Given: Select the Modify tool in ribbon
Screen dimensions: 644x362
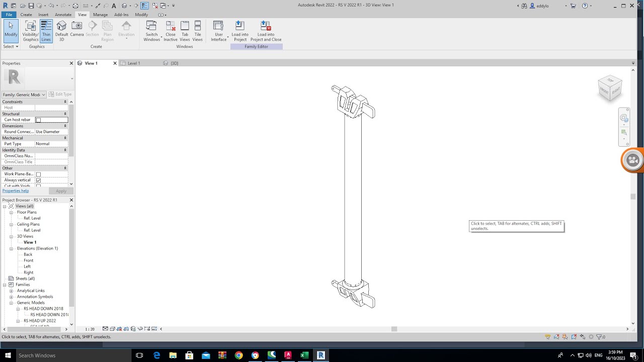Looking at the screenshot, I should [x=11, y=31].
